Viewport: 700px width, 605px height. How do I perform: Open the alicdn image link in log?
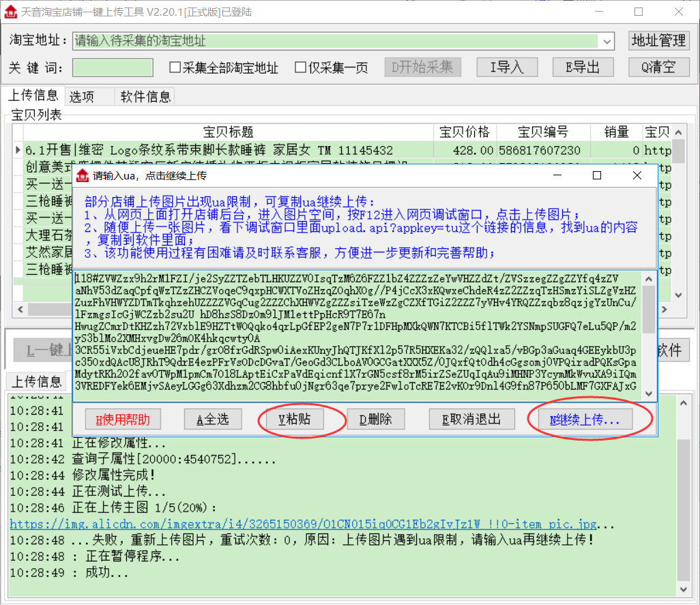303,525
